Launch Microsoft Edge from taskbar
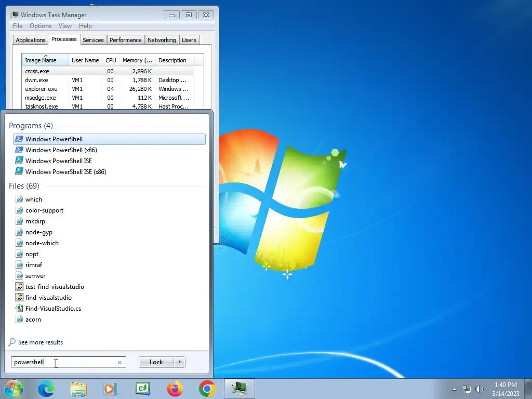Image resolution: width=532 pixels, height=399 pixels. pos(46,389)
